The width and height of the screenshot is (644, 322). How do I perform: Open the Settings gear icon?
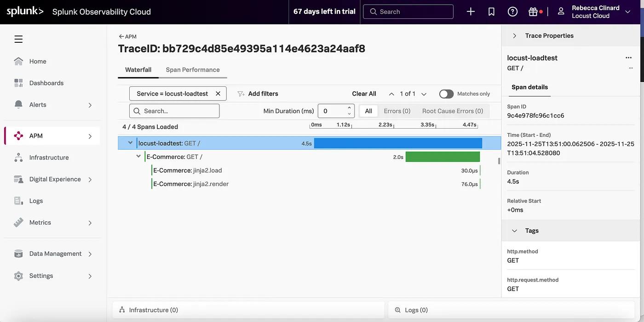[x=18, y=276]
